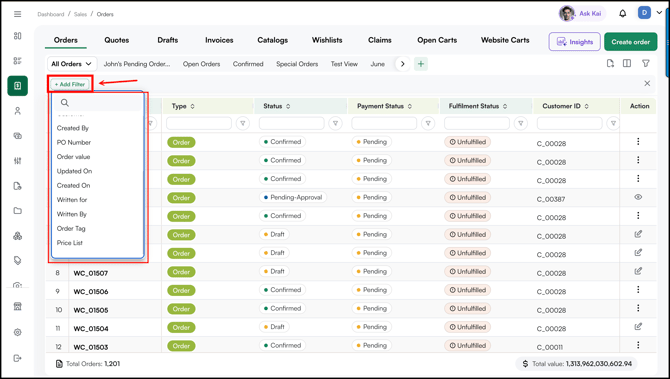Click the logout icon in sidebar
Image resolution: width=670 pixels, height=379 pixels.
click(x=18, y=358)
